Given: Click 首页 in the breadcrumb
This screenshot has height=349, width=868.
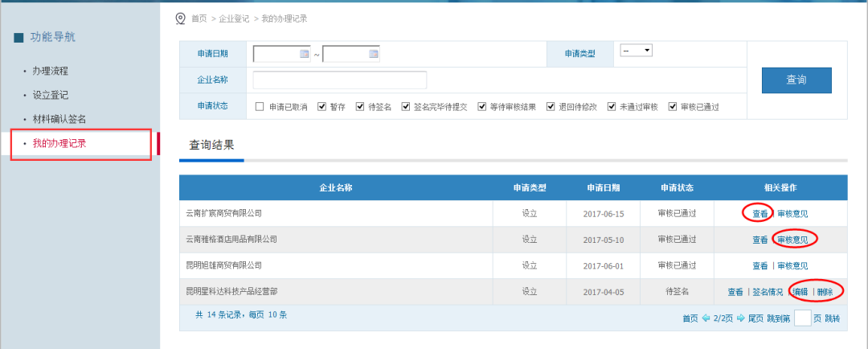Looking at the screenshot, I should point(199,18).
